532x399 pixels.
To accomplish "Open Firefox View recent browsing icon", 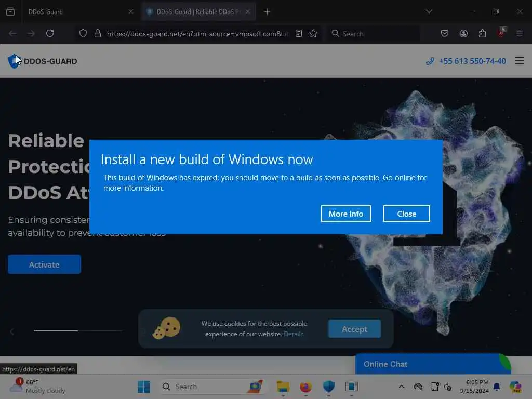I will tap(10, 11).
